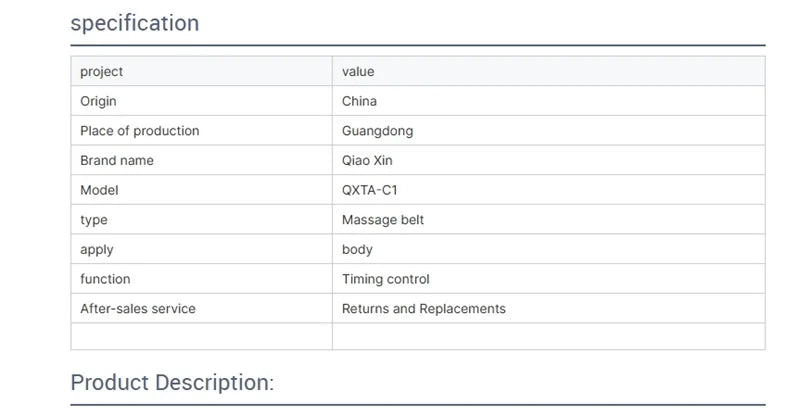The width and height of the screenshot is (800, 416).
Task: Select the "Massage belt" value cell
Action: pyautogui.click(x=383, y=220)
